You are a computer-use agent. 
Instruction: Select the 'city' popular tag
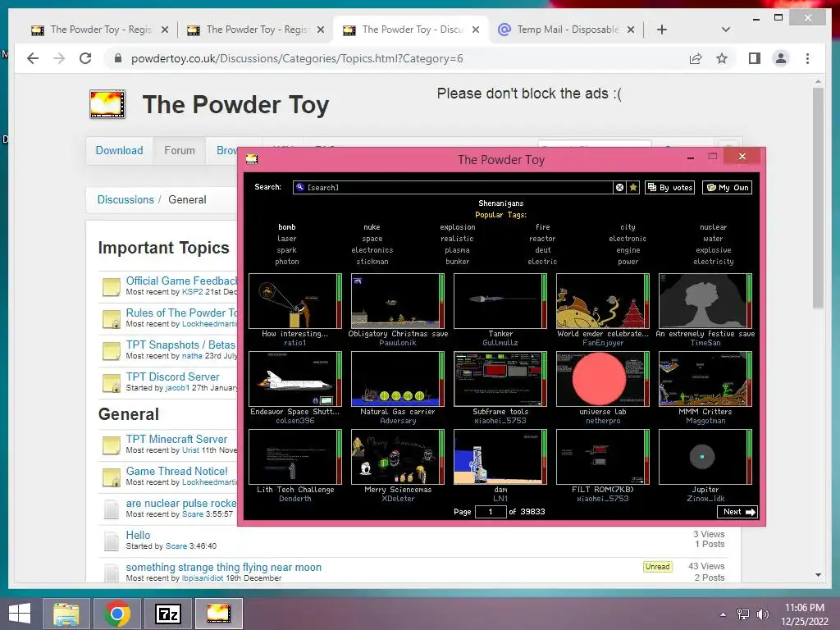pyautogui.click(x=628, y=227)
